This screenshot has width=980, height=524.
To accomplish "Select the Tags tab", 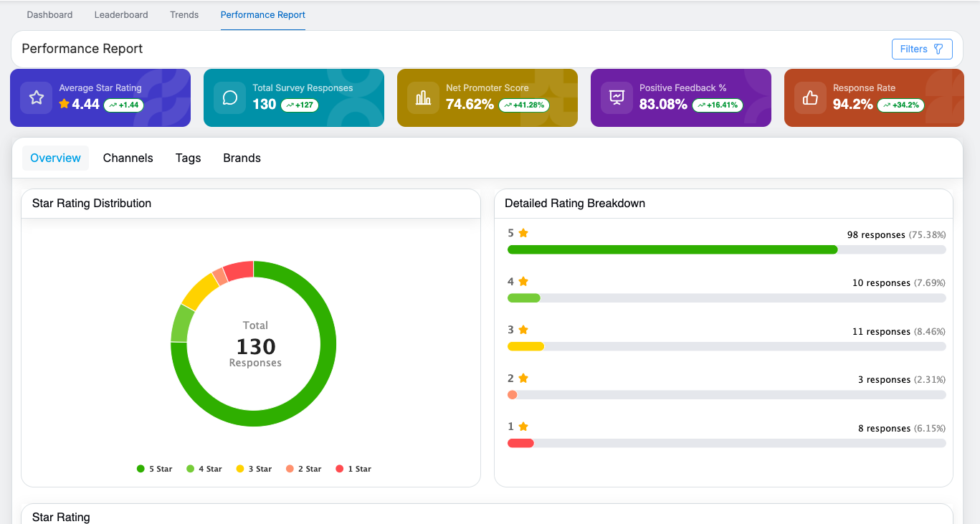I will click(188, 158).
